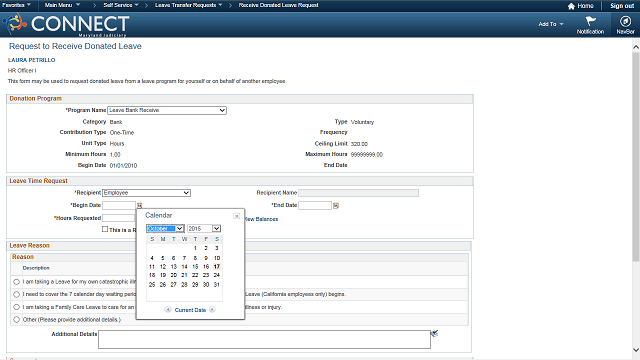Click the Sign out link
640x360 pixels.
click(x=622, y=6)
